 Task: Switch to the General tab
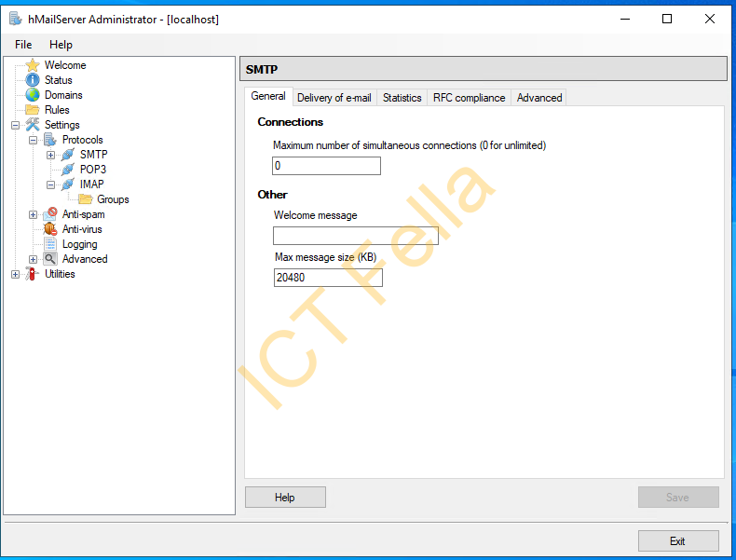pos(268,96)
